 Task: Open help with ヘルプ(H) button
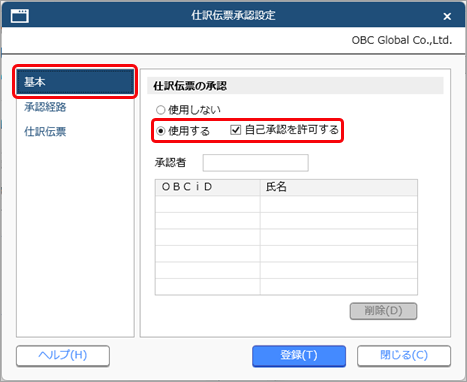point(63,355)
